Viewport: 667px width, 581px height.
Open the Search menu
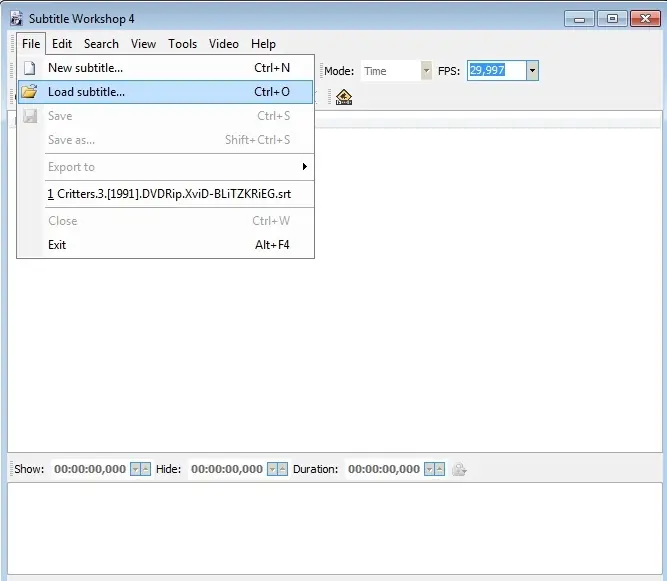(x=101, y=44)
